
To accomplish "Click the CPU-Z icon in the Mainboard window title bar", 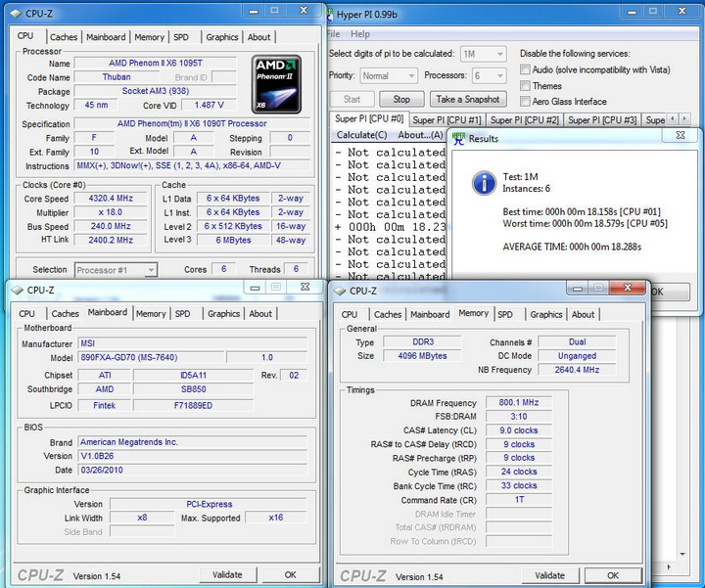I will click(17, 290).
